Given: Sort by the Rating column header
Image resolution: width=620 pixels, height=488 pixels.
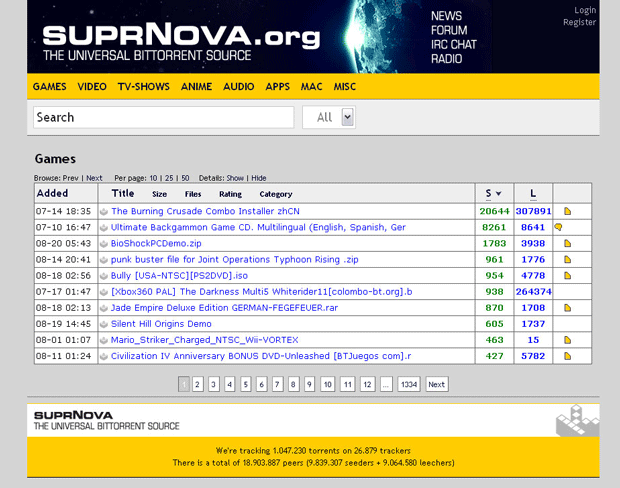Looking at the screenshot, I should [x=231, y=194].
